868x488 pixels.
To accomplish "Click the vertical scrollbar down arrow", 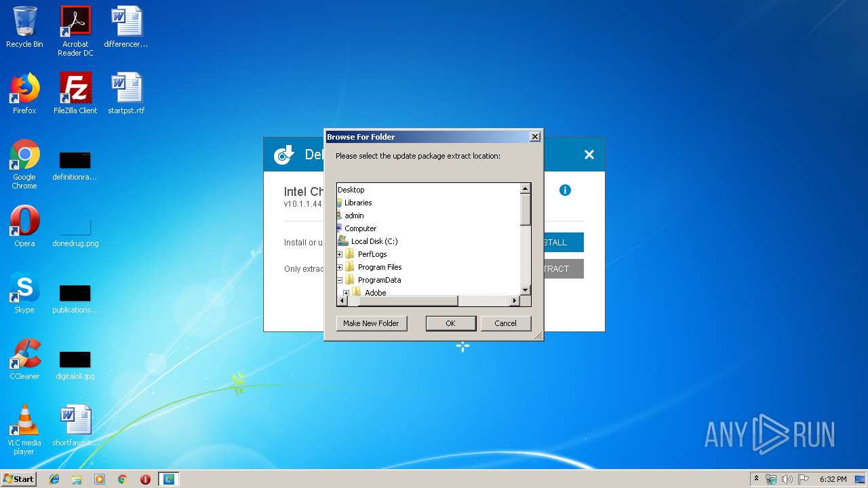I will point(526,290).
